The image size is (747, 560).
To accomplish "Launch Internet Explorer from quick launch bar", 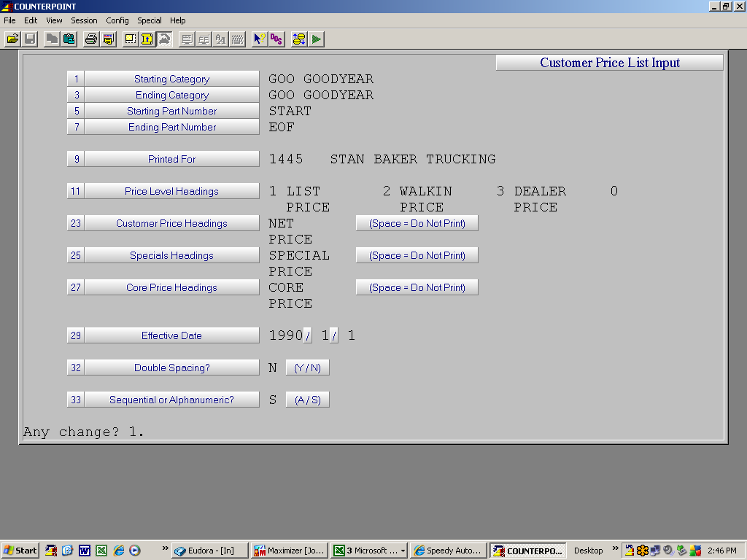I will (x=119, y=551).
